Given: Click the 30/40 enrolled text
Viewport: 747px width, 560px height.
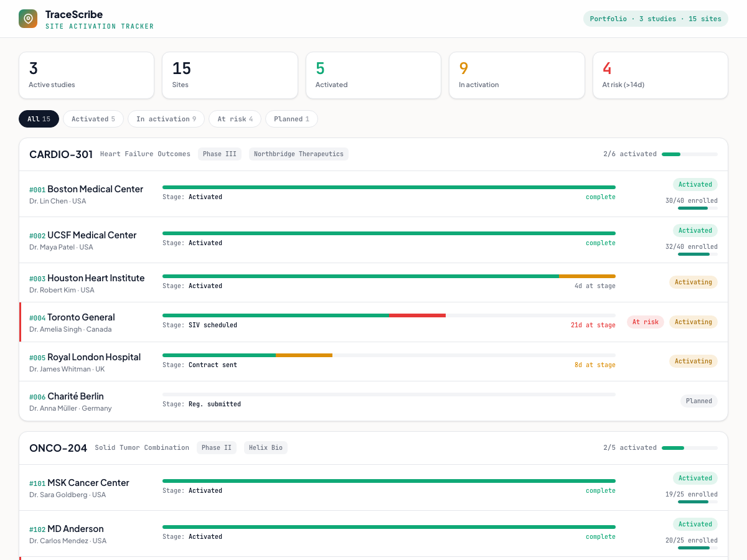Looking at the screenshot, I should point(692,201).
